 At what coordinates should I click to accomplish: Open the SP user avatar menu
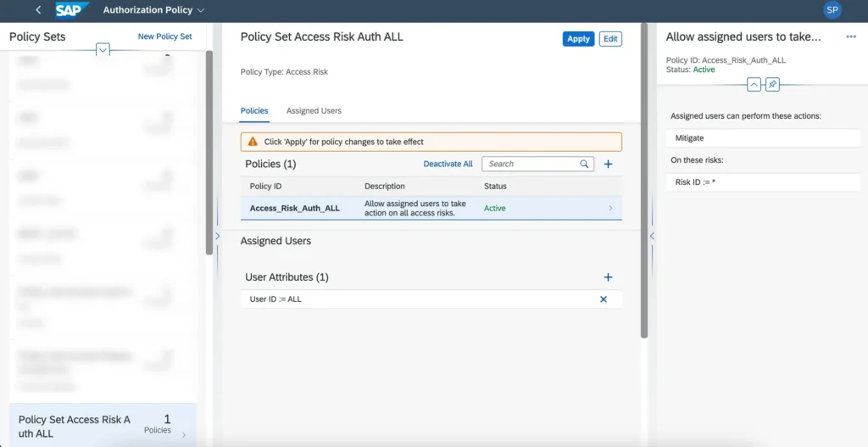(832, 10)
